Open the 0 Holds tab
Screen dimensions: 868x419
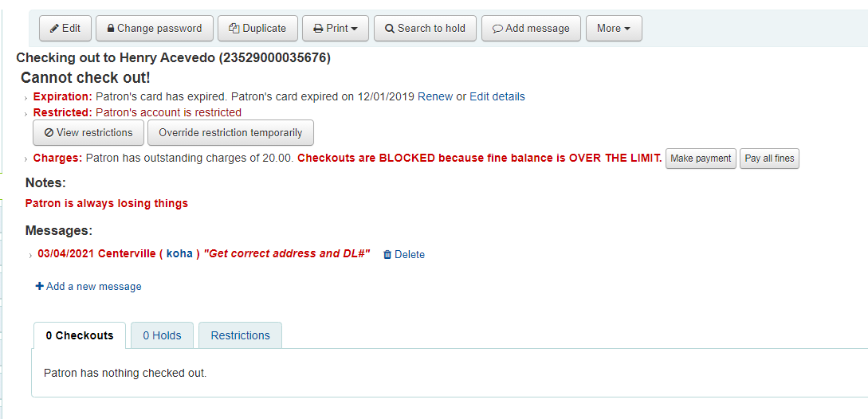(x=163, y=335)
